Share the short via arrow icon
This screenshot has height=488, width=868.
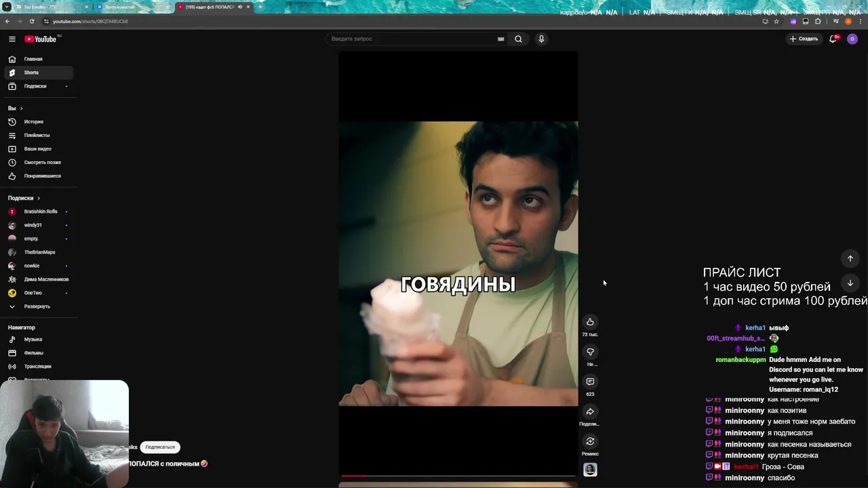pos(590,411)
